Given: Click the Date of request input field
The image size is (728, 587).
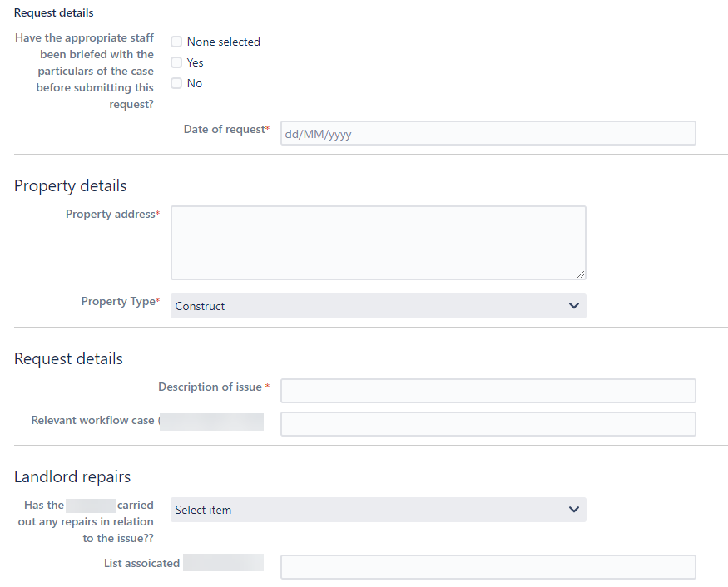Looking at the screenshot, I should click(488, 132).
